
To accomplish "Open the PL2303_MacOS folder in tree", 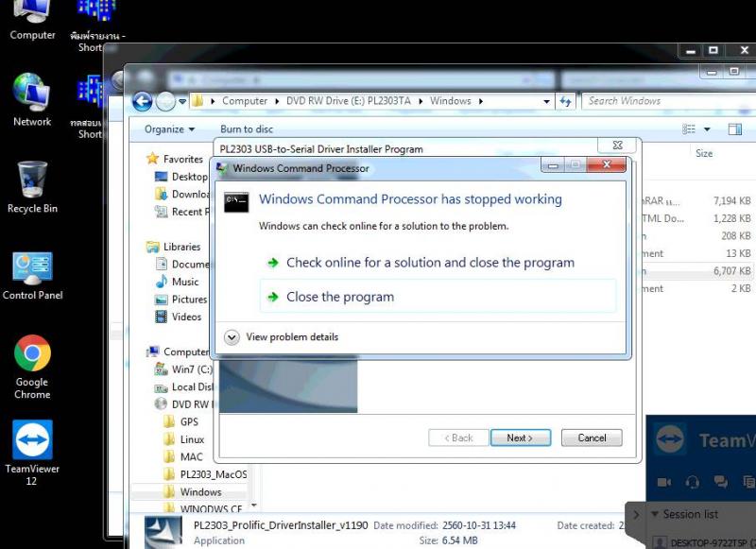I will [x=205, y=474].
